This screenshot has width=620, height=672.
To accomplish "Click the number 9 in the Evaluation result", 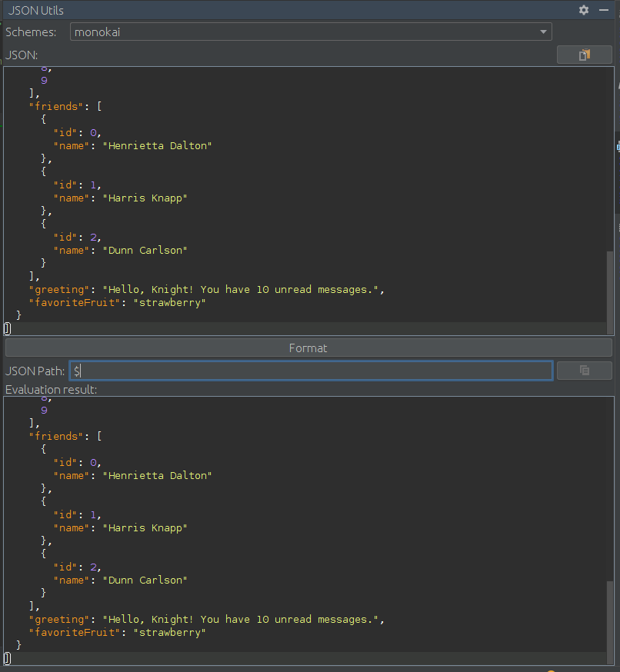I will [x=44, y=410].
